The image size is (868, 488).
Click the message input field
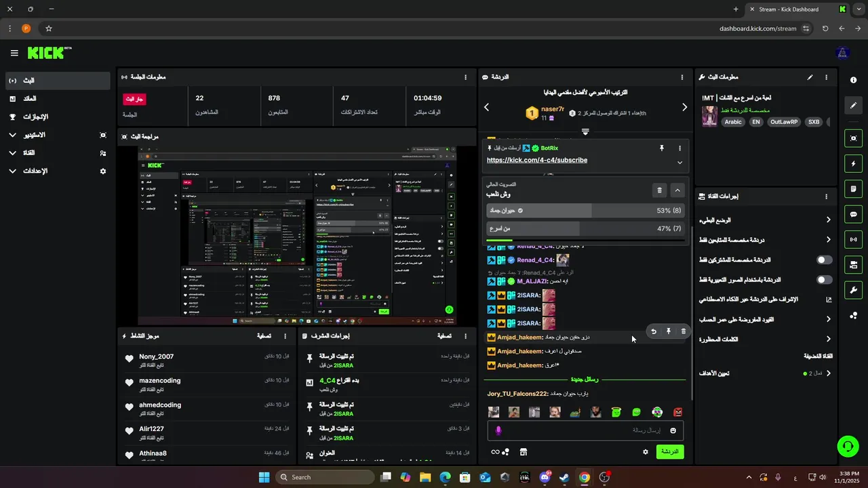(585, 430)
